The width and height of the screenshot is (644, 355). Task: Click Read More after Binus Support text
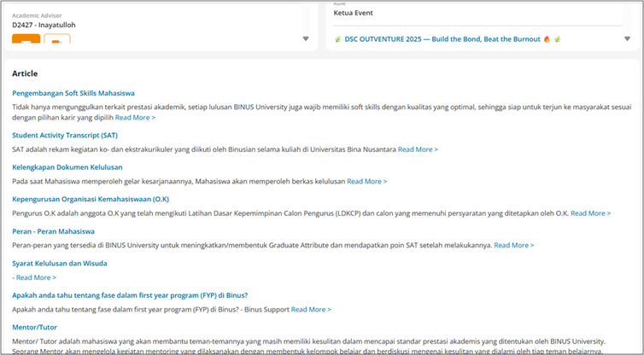click(311, 309)
